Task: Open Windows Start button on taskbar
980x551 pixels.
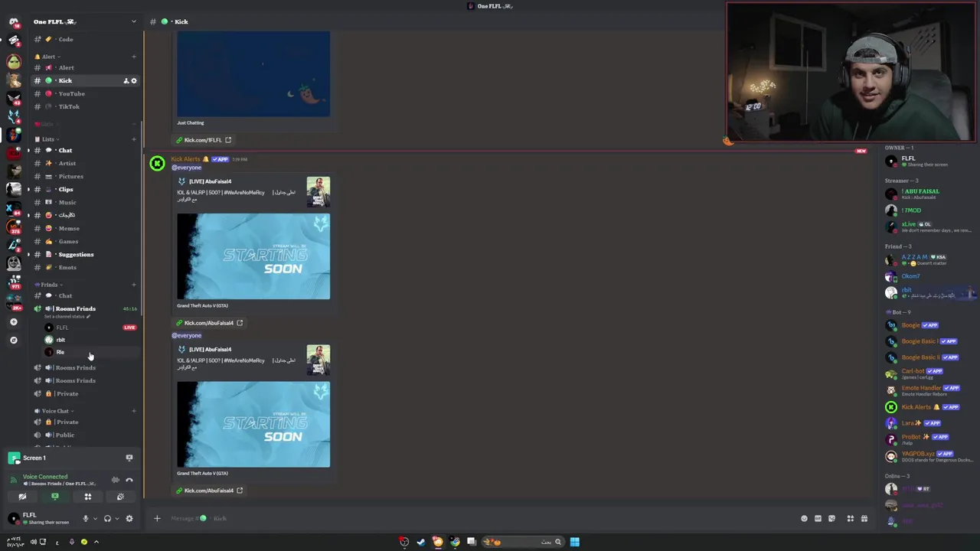Action: pyautogui.click(x=574, y=542)
